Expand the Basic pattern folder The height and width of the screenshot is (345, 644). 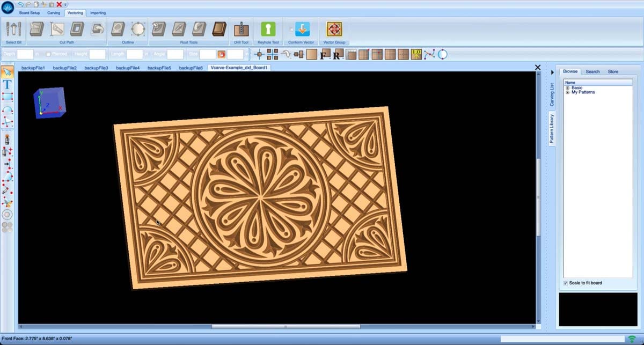[567, 87]
